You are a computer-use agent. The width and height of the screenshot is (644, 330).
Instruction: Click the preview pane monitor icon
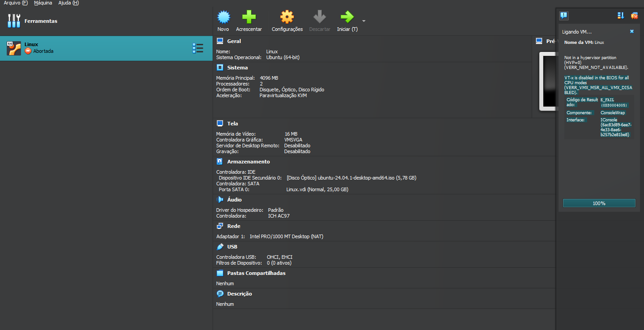(539, 41)
